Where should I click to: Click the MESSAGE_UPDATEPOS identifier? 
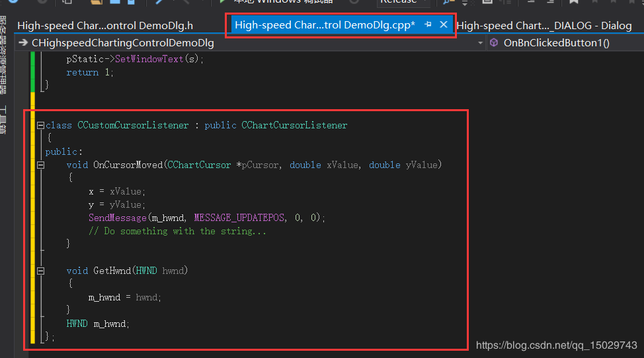pos(238,218)
